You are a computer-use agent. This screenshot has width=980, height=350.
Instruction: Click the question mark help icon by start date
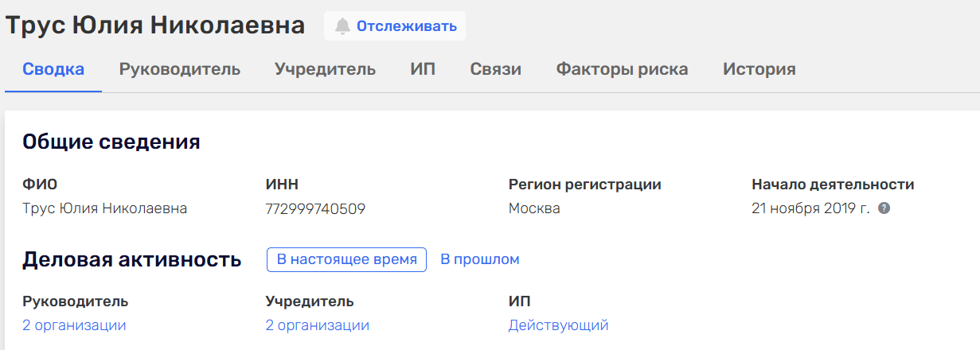884,208
